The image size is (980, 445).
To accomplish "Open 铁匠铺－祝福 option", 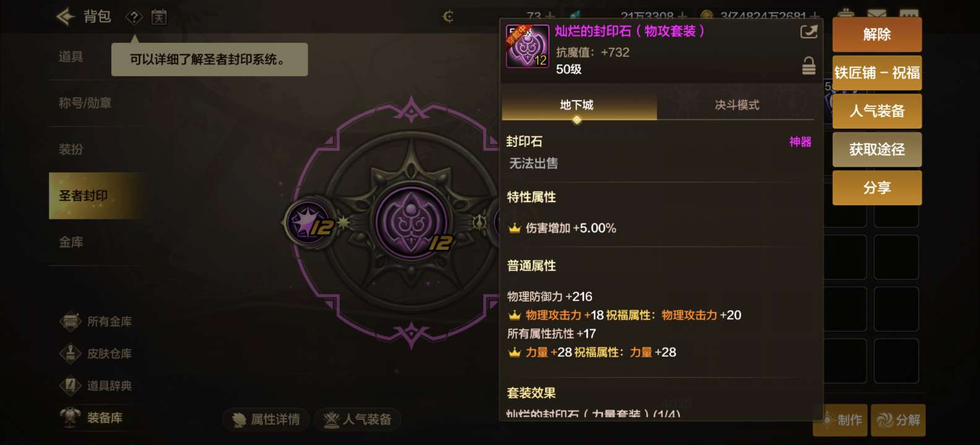I will coord(877,73).
